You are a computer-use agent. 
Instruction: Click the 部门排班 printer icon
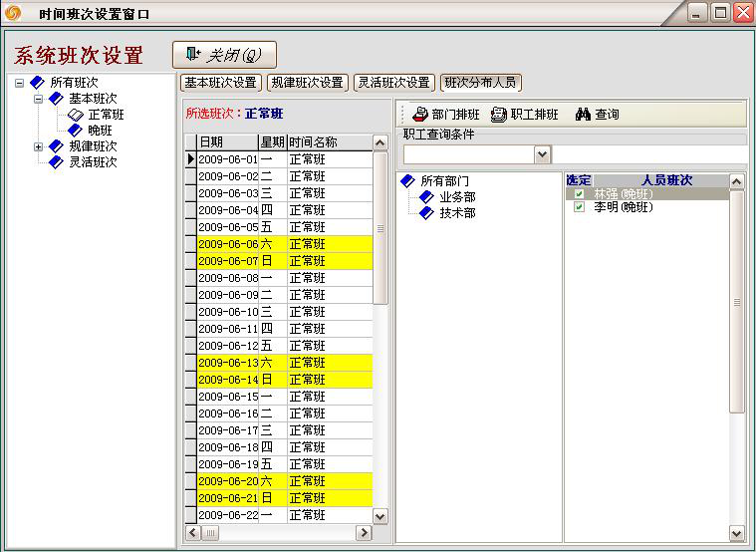[419, 115]
